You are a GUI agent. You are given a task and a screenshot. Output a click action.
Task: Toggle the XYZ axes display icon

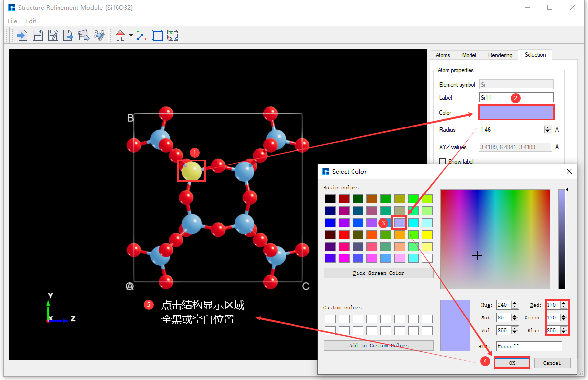[x=141, y=35]
